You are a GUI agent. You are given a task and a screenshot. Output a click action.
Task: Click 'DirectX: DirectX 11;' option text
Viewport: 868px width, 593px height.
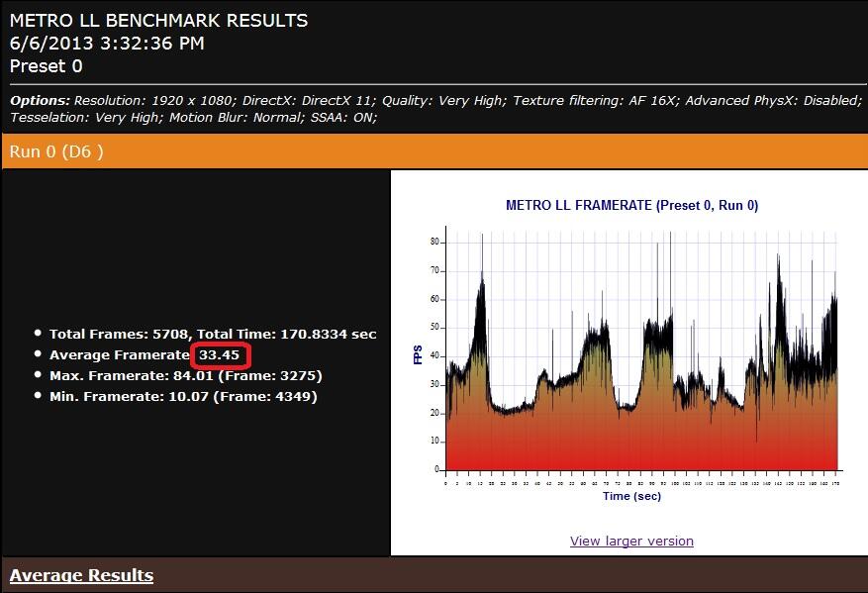pyautogui.click(x=309, y=101)
